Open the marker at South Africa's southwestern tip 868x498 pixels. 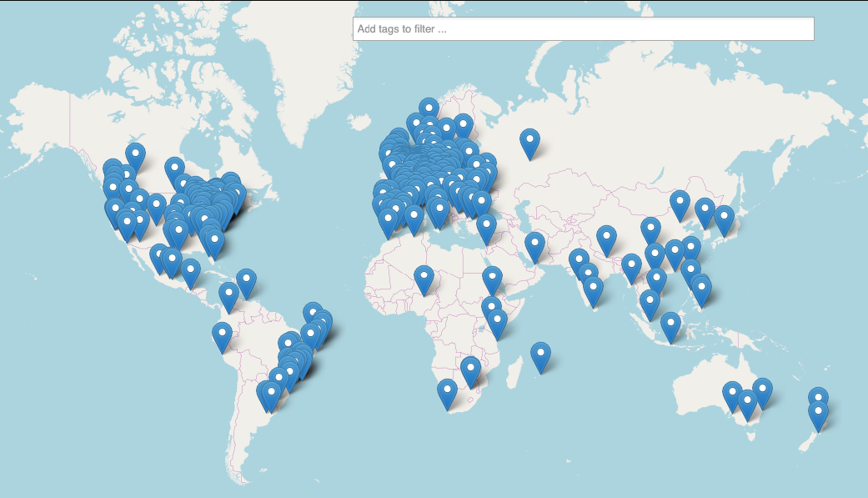(x=447, y=395)
